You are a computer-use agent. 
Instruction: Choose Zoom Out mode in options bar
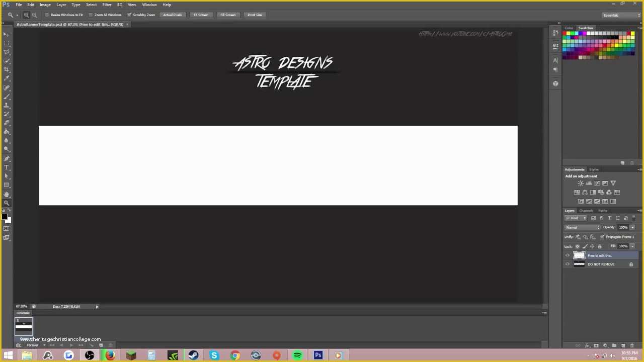34,15
